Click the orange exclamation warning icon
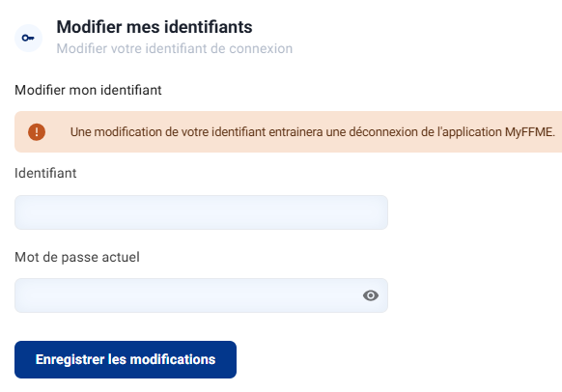 37,132
